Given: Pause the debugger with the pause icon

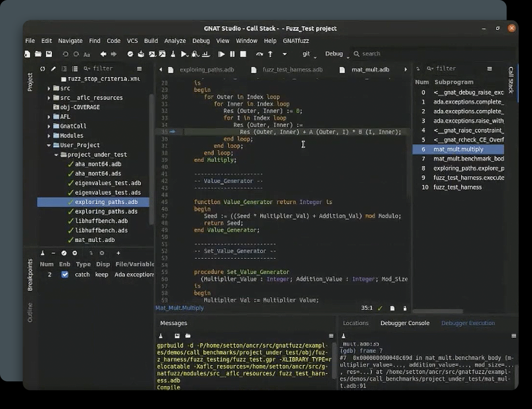Looking at the screenshot, I should [232, 54].
